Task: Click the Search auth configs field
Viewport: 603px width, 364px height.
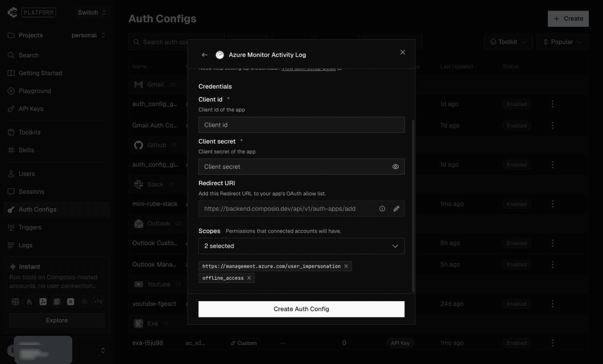Action: click(176, 42)
